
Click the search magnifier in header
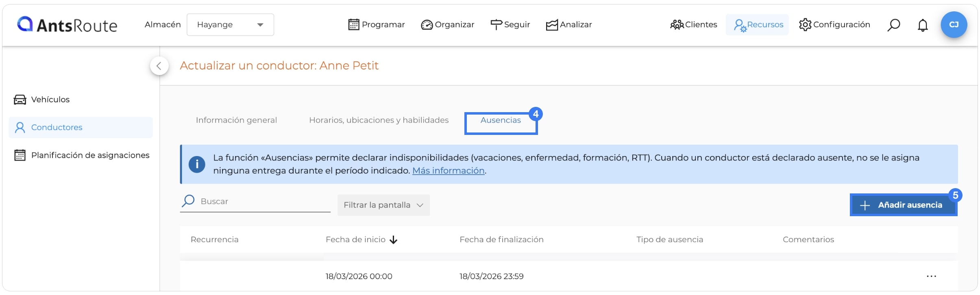pyautogui.click(x=893, y=25)
